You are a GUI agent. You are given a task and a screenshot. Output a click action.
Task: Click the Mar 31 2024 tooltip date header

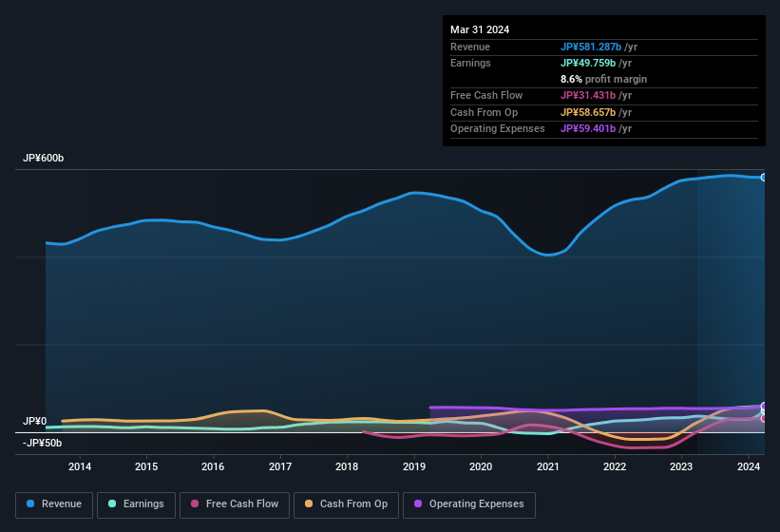480,29
